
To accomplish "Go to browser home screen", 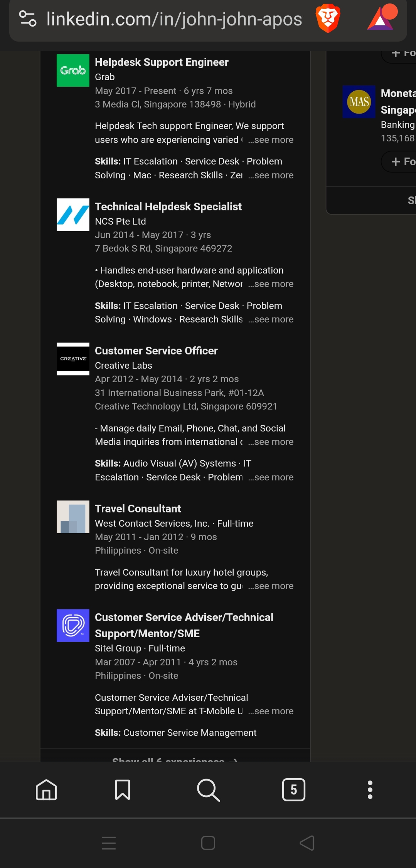I will [x=46, y=790].
